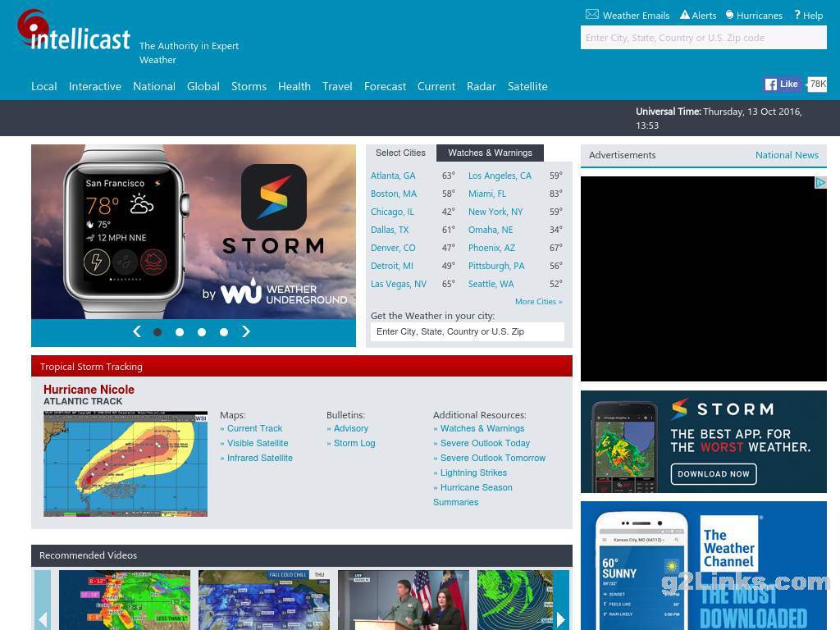The height and width of the screenshot is (630, 840).
Task: Click the 'Get the Weather in your city' field
Action: pyautogui.click(x=467, y=331)
